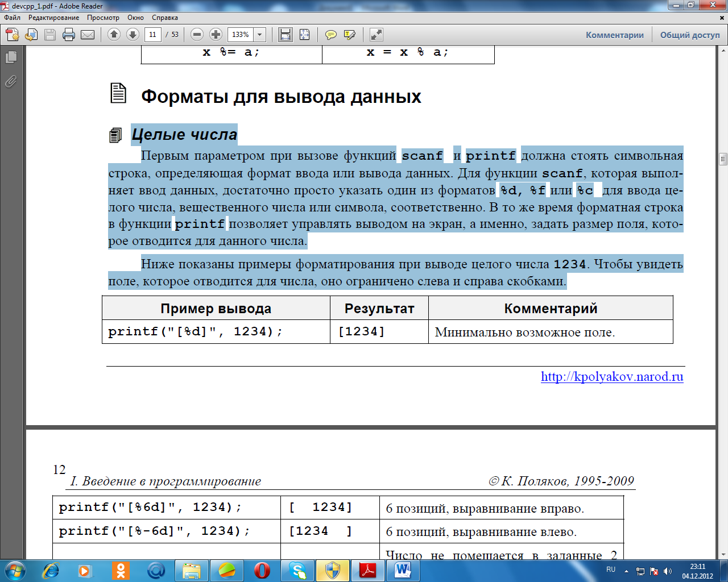This screenshot has height=582, width=728.
Task: Toggle fit one full page view
Action: 304,35
